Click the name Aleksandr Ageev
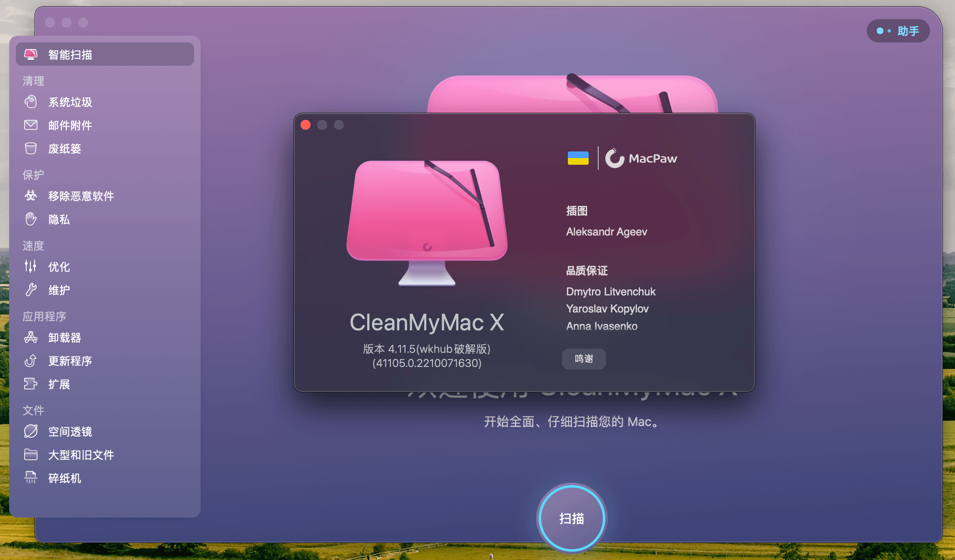Image resolution: width=955 pixels, height=560 pixels. [x=607, y=232]
